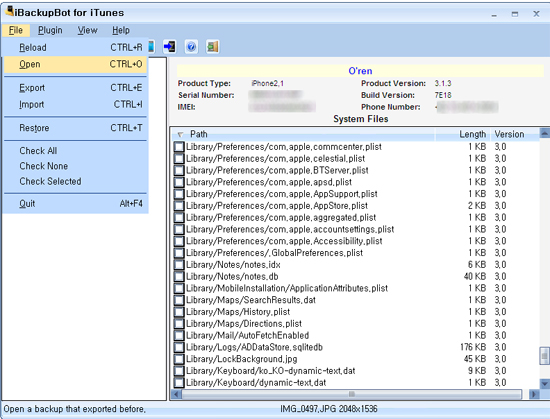Image resolution: width=550 pixels, height=419 pixels.
Task: Choose Quit from the File menu
Action: (75, 204)
